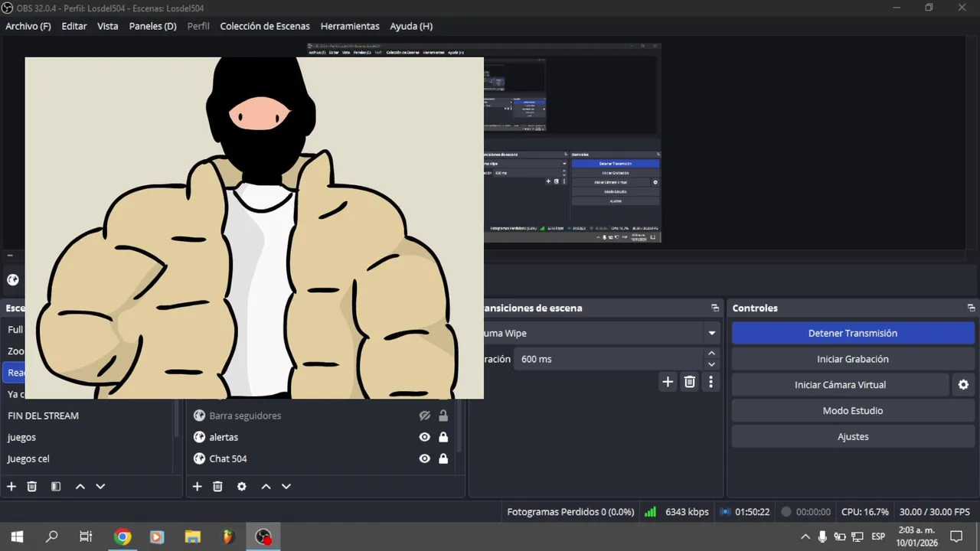Open the Paneles menu

click(153, 26)
